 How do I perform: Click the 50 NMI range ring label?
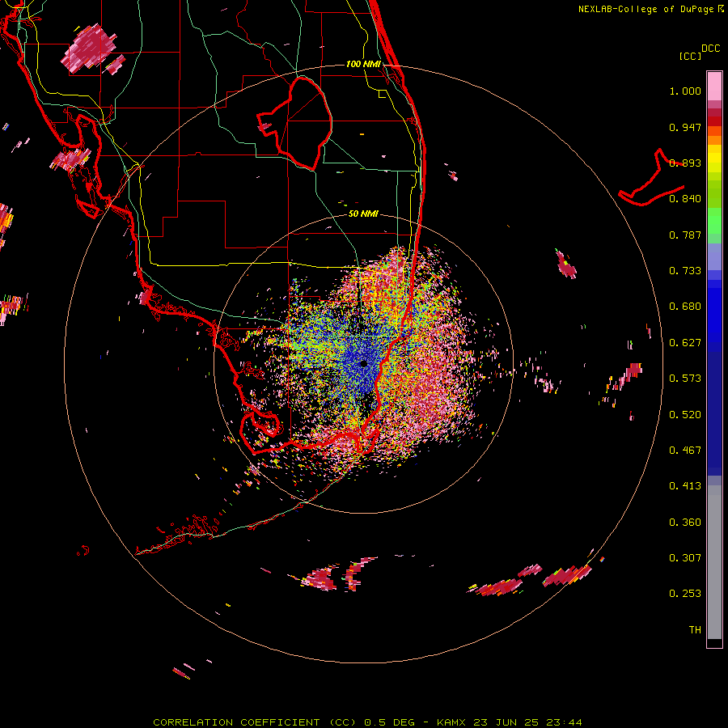pos(363,214)
